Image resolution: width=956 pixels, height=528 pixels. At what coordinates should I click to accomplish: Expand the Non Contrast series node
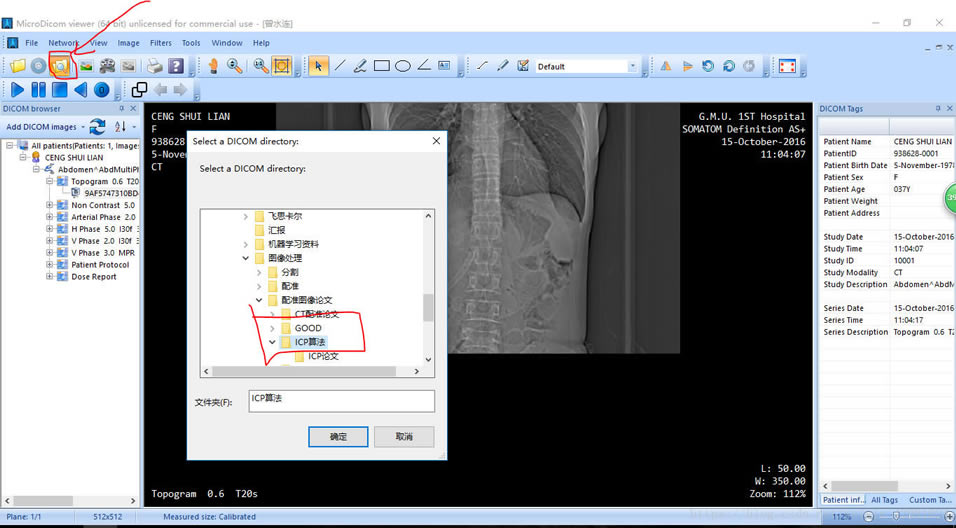coord(50,205)
